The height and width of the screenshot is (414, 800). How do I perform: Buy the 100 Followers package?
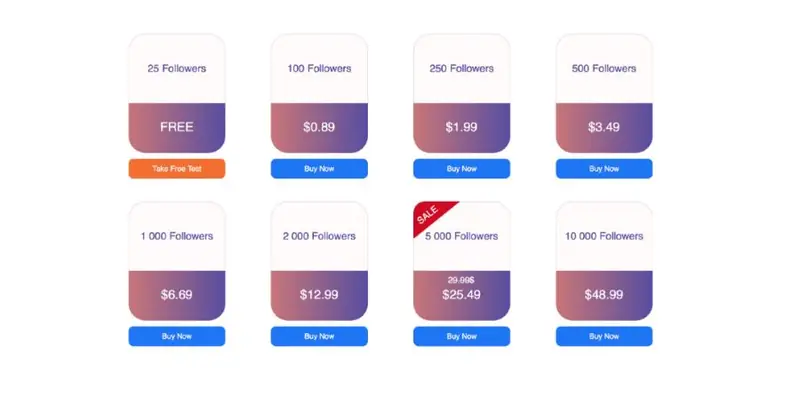(x=319, y=168)
